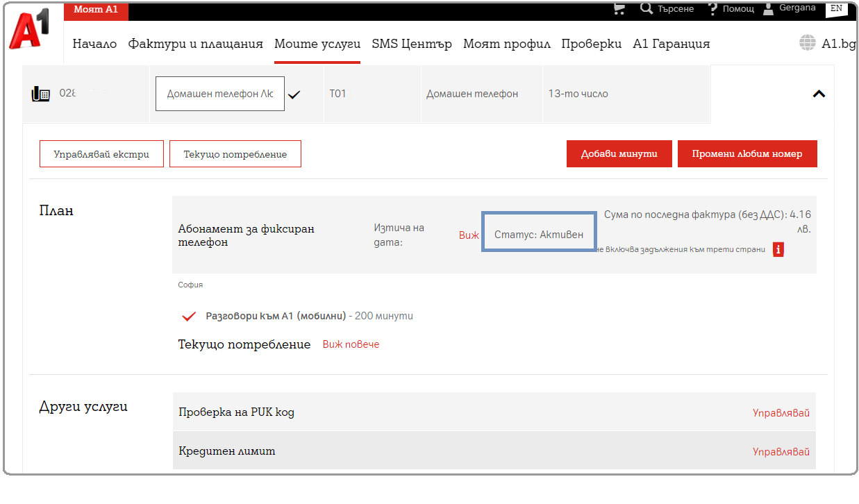Click the red info icon
Image resolution: width=859 pixels, height=504 pixels.
(778, 249)
